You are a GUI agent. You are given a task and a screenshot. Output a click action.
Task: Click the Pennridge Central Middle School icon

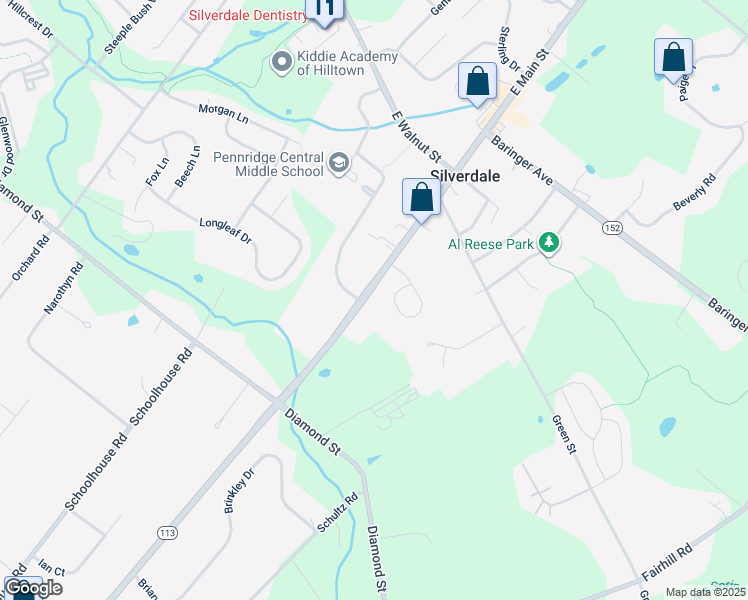[x=339, y=164]
